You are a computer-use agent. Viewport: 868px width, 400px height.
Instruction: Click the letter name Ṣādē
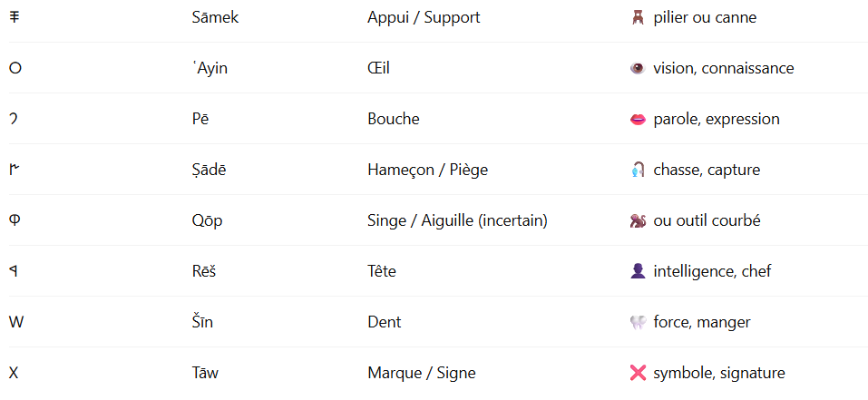[209, 171]
